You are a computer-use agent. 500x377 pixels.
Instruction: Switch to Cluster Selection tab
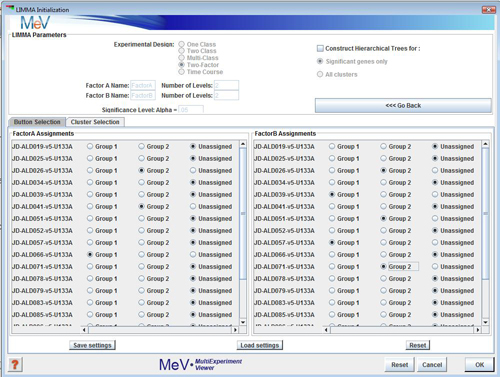(x=95, y=122)
